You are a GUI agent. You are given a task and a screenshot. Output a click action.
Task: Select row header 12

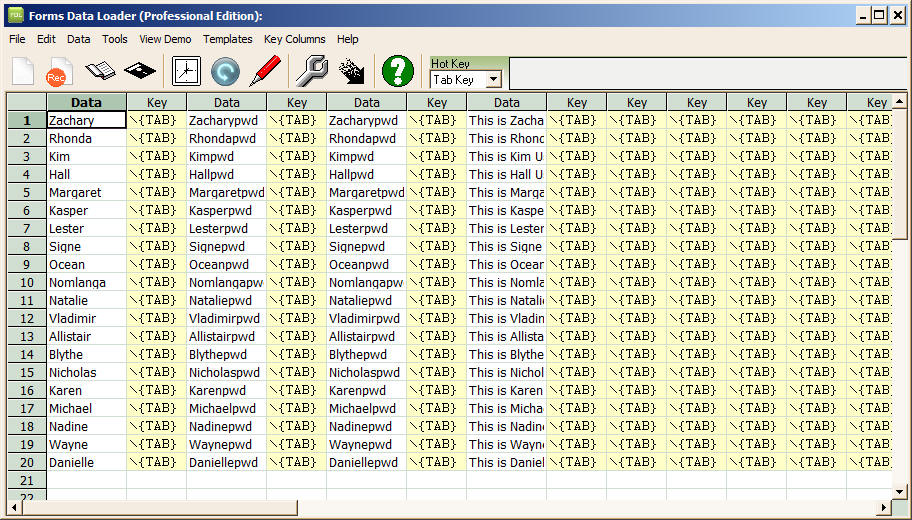pyautogui.click(x=27, y=319)
